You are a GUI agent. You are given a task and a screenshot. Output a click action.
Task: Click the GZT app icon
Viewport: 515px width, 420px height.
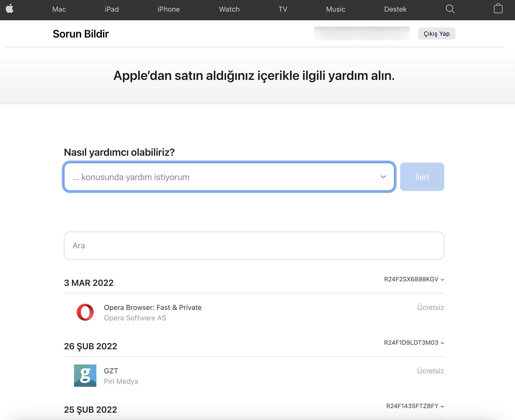[85, 376]
